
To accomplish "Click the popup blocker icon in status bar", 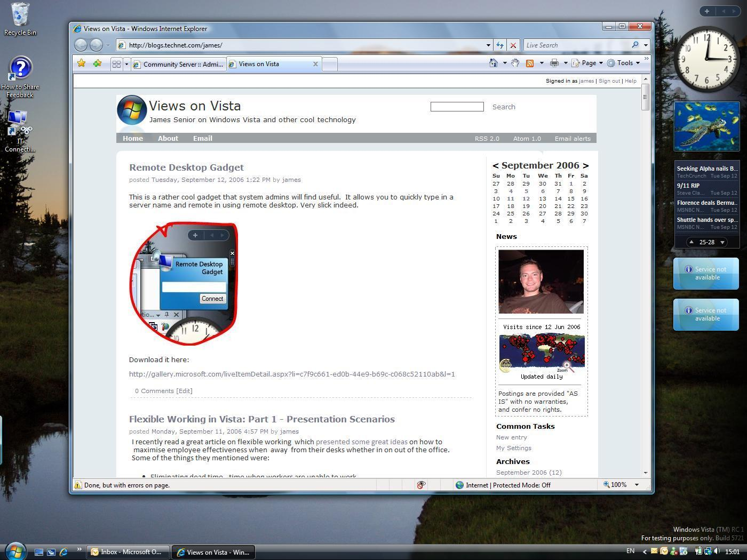I will 421,485.
